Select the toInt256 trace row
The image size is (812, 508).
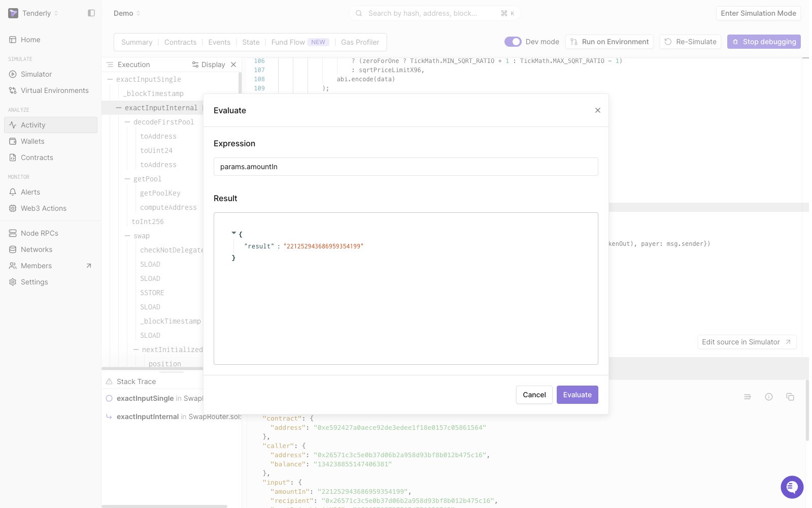tap(148, 221)
